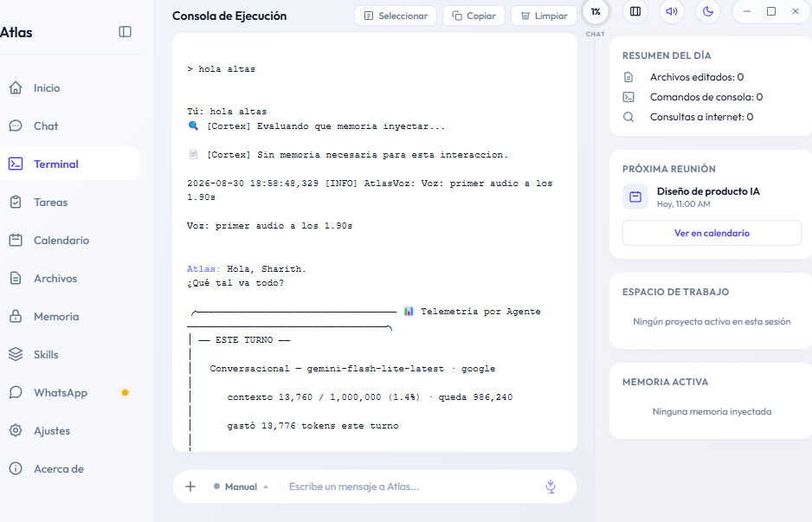Click the Memoria lock icon
The width and height of the screenshot is (812, 522).
point(16,316)
